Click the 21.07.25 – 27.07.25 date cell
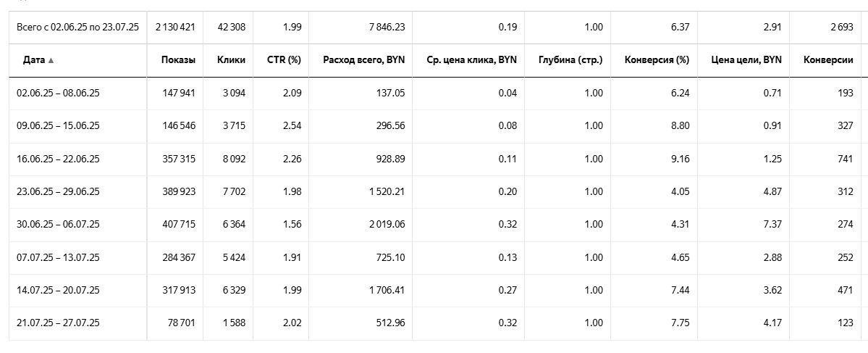 click(x=57, y=323)
